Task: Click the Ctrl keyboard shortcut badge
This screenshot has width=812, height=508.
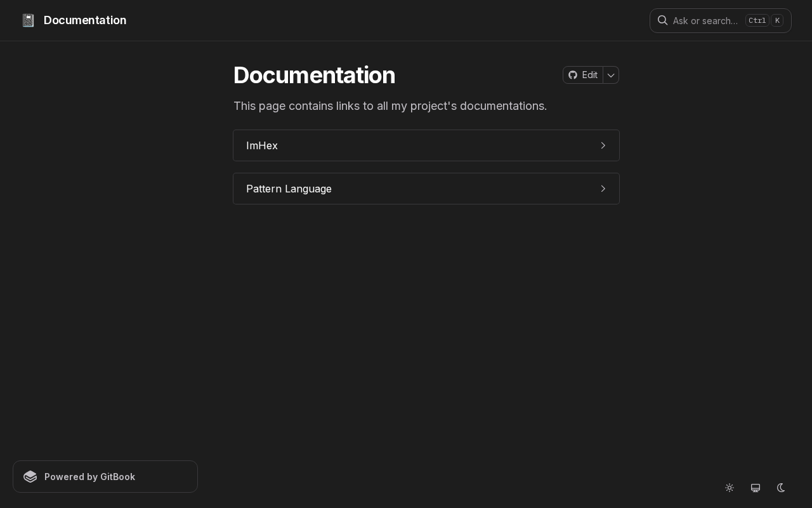Action: pos(757,20)
